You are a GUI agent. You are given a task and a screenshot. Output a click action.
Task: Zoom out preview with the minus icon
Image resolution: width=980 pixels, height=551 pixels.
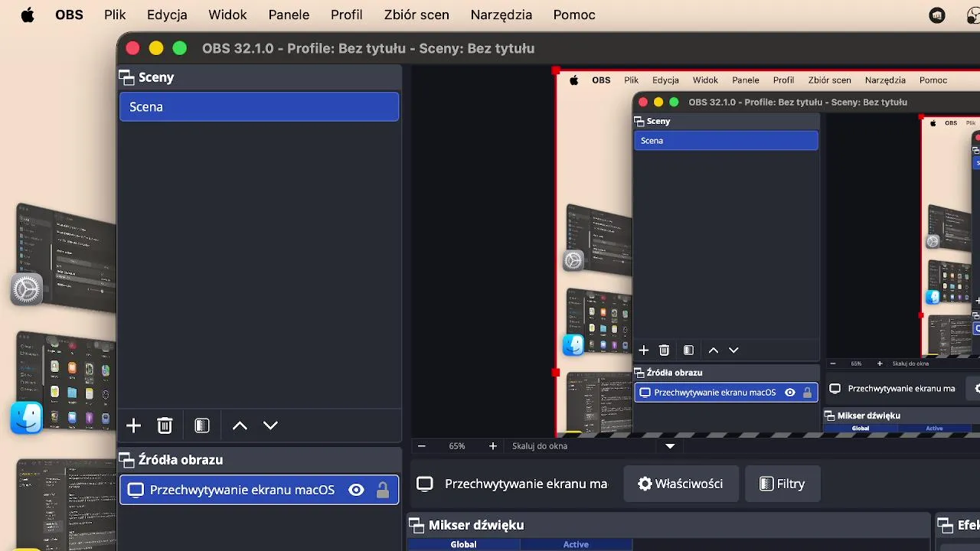tap(421, 446)
